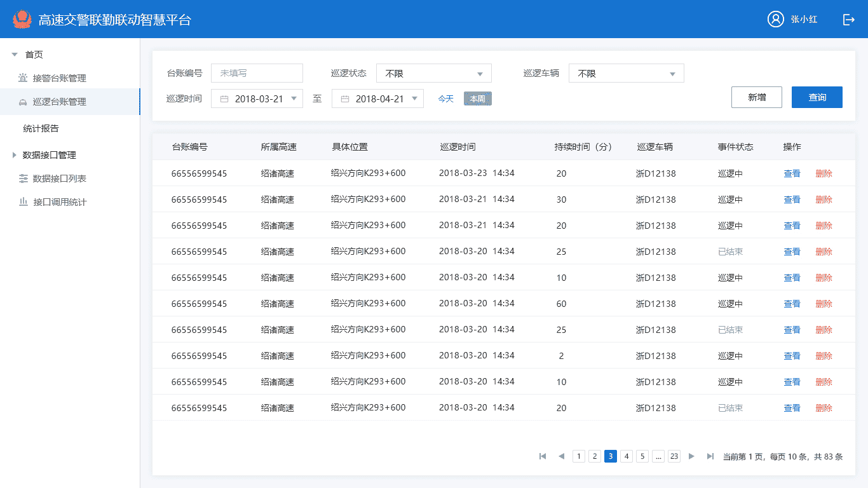Open the 巡逻状态 dropdown
Viewport: 868px width, 488px height.
433,74
